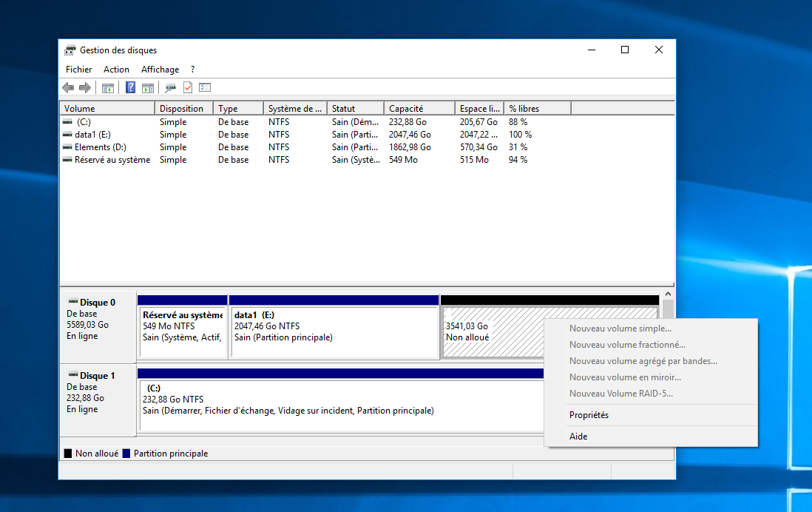Image resolution: width=812 pixels, height=512 pixels.
Task: Click the data1 (E:) partition block on Disque 0
Action: tap(334, 331)
